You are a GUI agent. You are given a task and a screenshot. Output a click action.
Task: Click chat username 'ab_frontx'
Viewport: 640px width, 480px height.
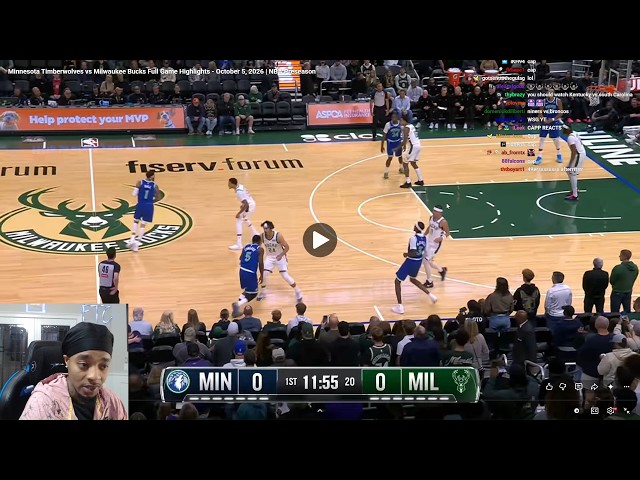(513, 152)
